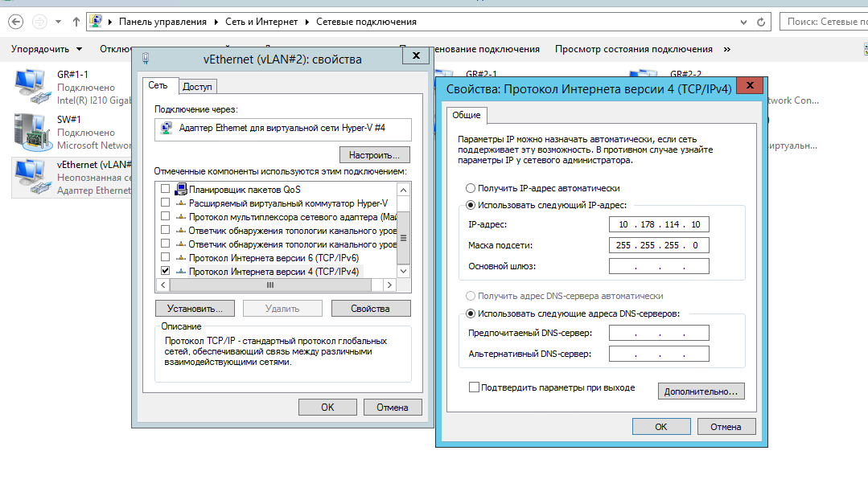Viewport: 868px width, 504px height.
Task: Click the vEthernet properties title bar icon
Action: (146, 59)
